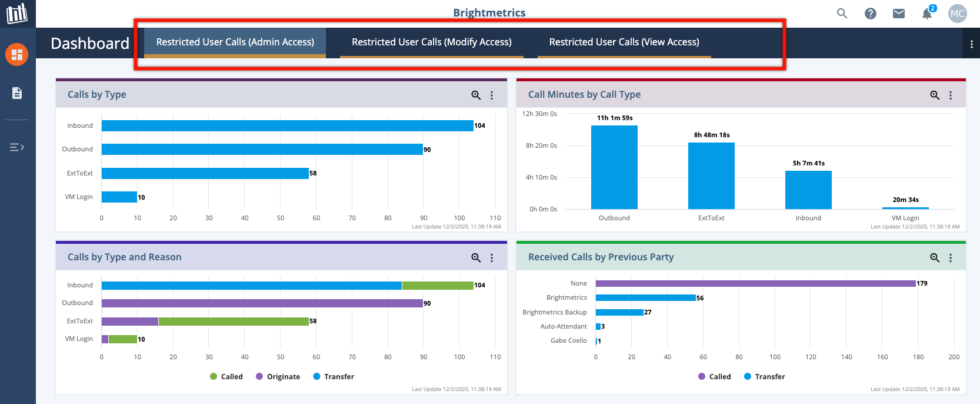This screenshot has height=404, width=980.
Task: Expand the sidebar menu icon
Action: 17,147
